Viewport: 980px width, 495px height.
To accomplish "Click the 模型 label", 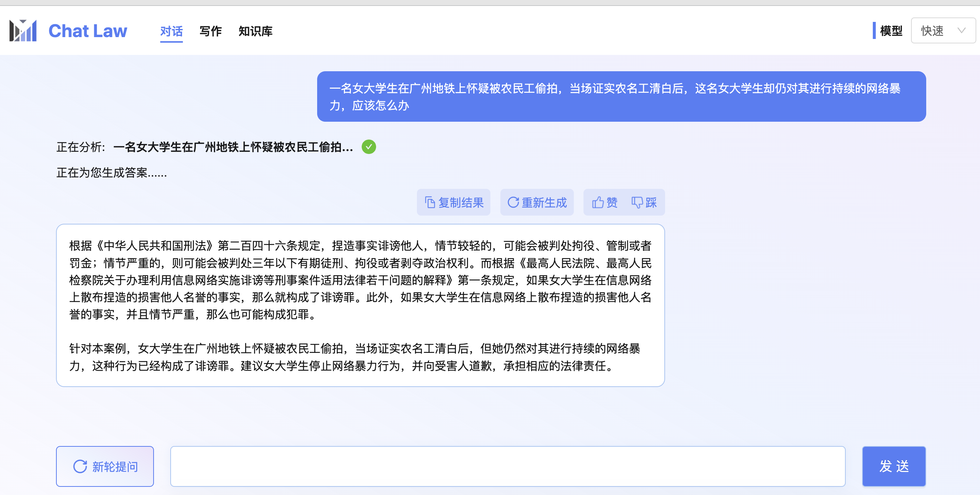I will [x=891, y=31].
